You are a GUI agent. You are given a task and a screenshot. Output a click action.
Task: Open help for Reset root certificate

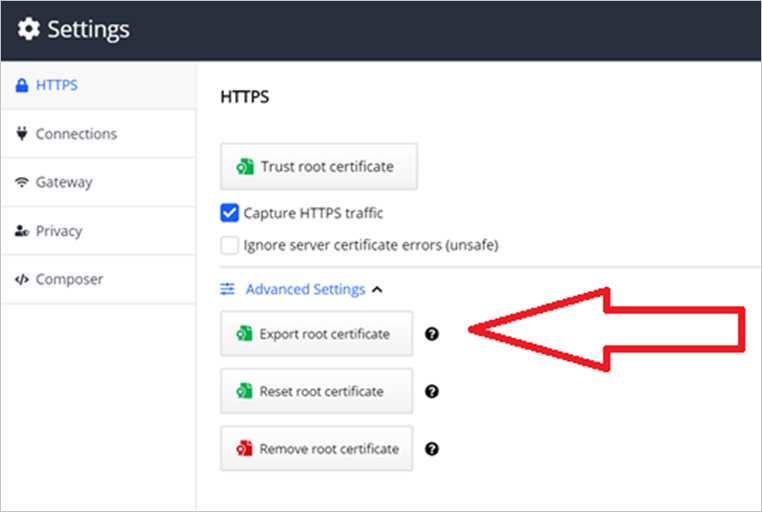click(x=432, y=392)
